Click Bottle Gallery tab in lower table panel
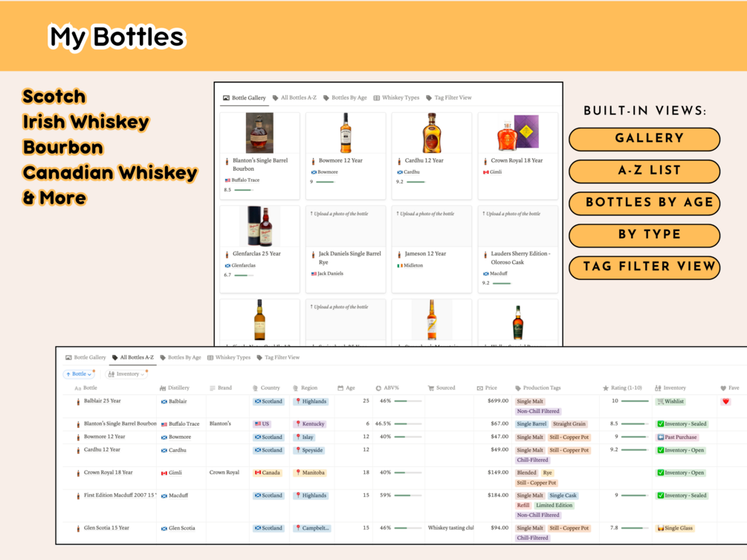Screen dimensions: 747x560 (x=85, y=357)
